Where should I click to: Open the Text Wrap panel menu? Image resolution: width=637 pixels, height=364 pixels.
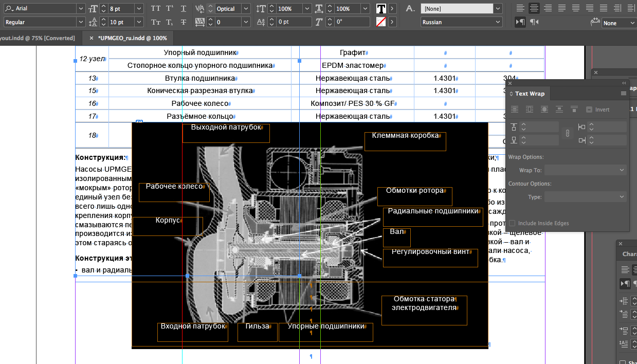pyautogui.click(x=624, y=94)
